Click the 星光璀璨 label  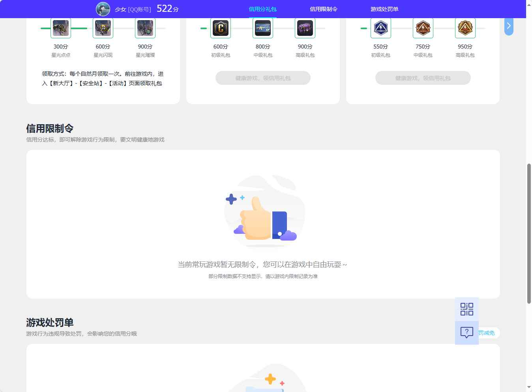point(145,55)
